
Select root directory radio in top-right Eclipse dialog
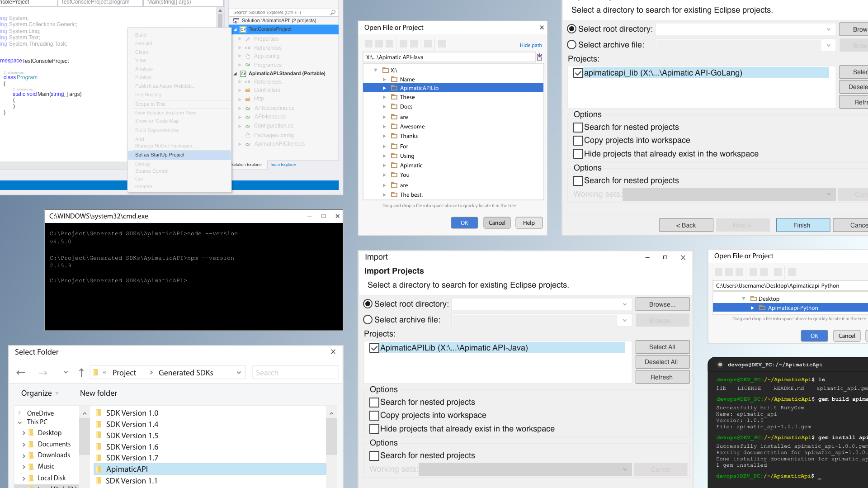point(572,29)
